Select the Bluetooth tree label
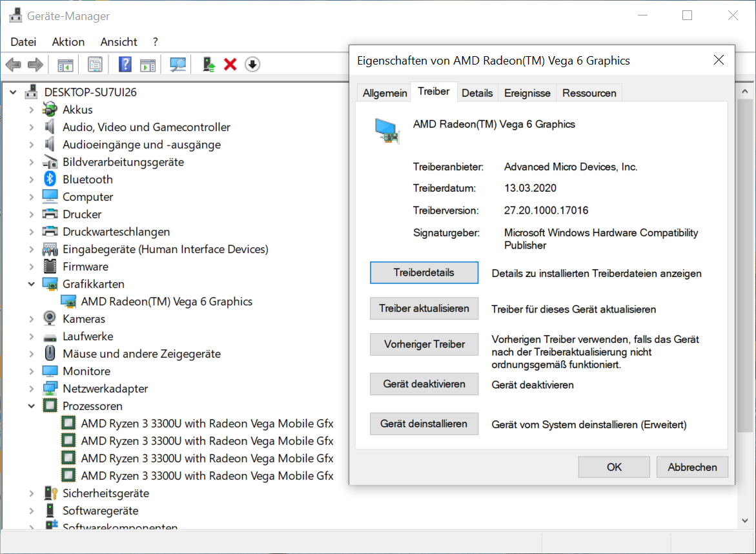Screen dimensions: 756x554 (88, 180)
